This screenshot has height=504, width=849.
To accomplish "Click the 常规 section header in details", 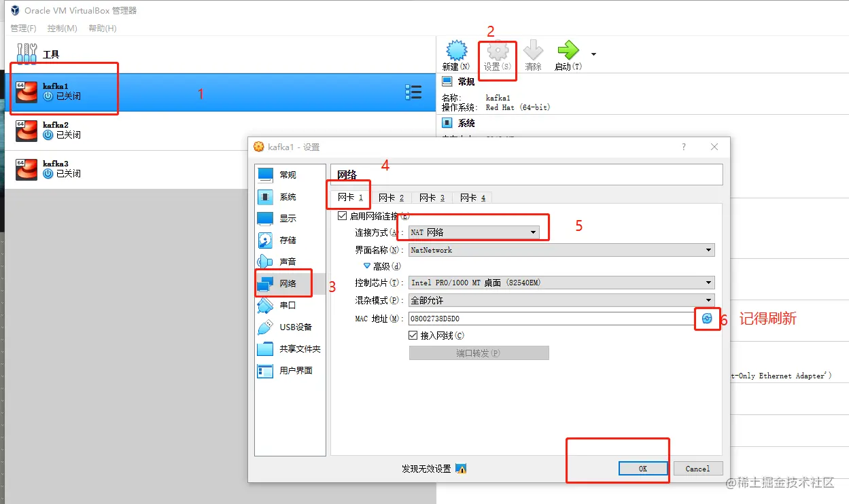I will 466,82.
